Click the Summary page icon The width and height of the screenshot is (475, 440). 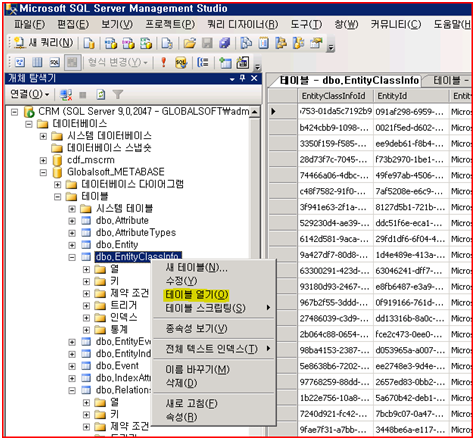(264, 43)
